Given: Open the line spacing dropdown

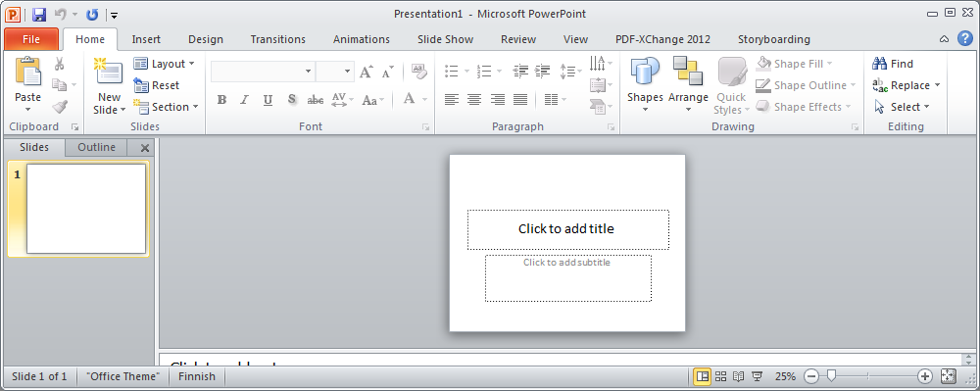Looking at the screenshot, I should pyautogui.click(x=570, y=72).
